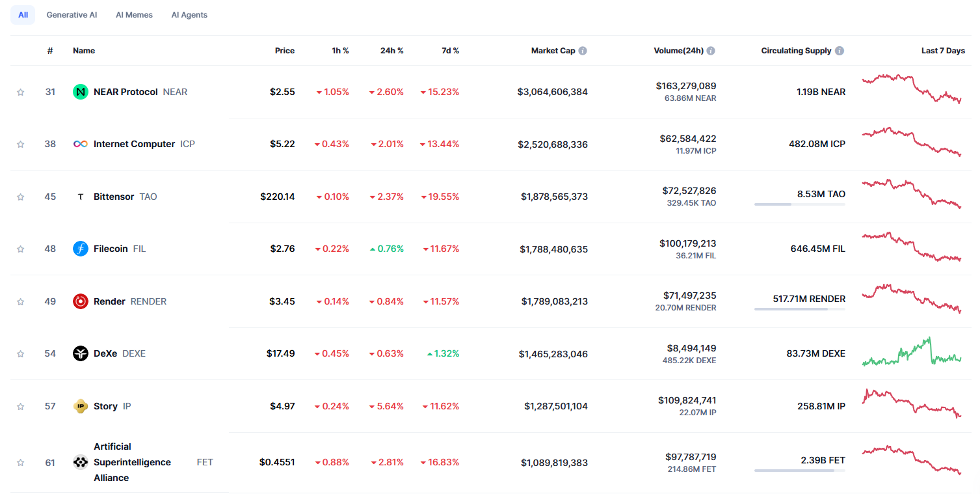Click 83.73M DEXE circulating supply
The image size is (980, 494).
click(816, 353)
